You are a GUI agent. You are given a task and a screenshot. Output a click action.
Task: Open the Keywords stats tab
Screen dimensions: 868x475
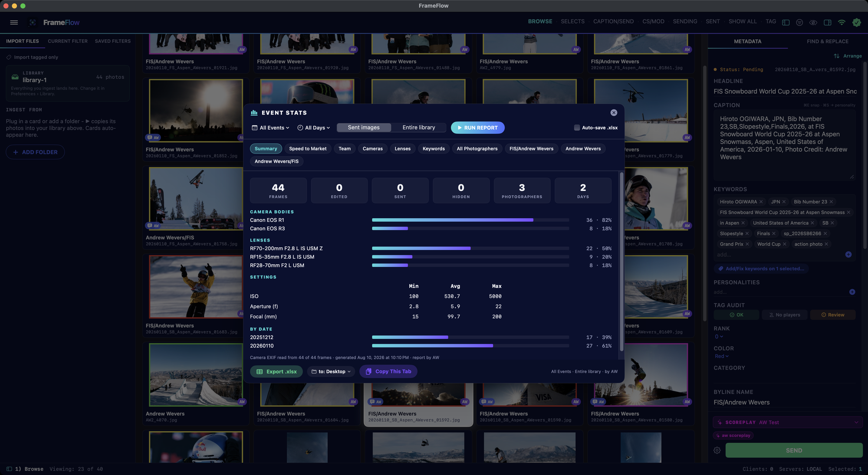[x=434, y=149]
